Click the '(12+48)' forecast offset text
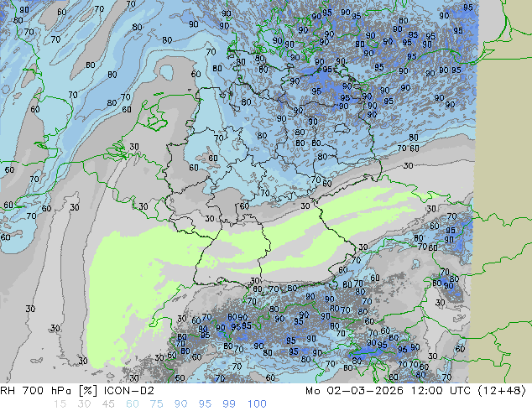532x411 pixels. 502,391
